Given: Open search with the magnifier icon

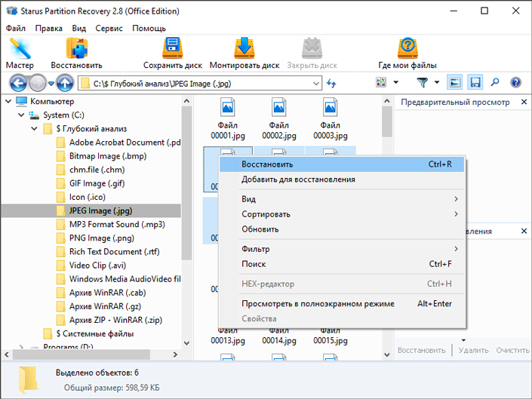Looking at the screenshot, I should pos(495,82).
